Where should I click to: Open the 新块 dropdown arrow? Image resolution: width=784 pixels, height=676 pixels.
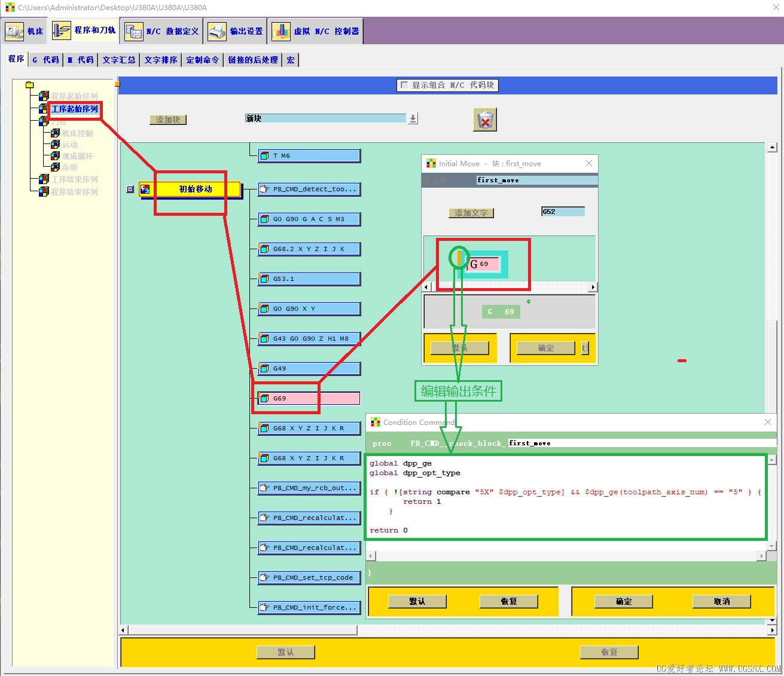pyautogui.click(x=413, y=118)
